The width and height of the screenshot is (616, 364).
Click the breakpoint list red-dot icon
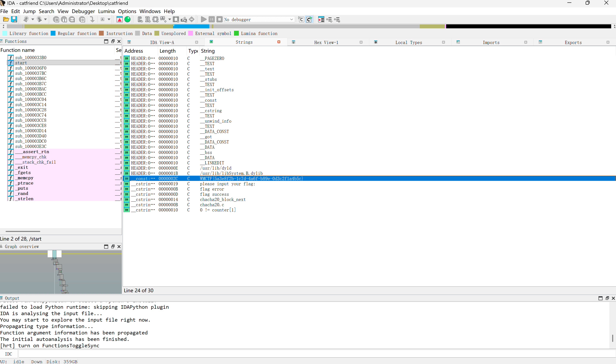321,19
